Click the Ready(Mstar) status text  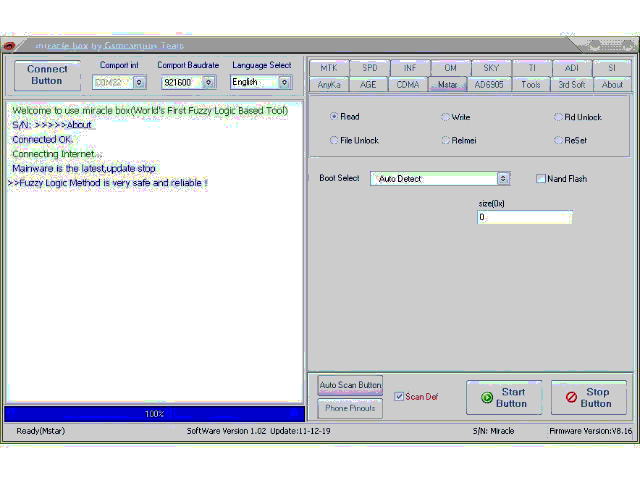click(x=40, y=431)
